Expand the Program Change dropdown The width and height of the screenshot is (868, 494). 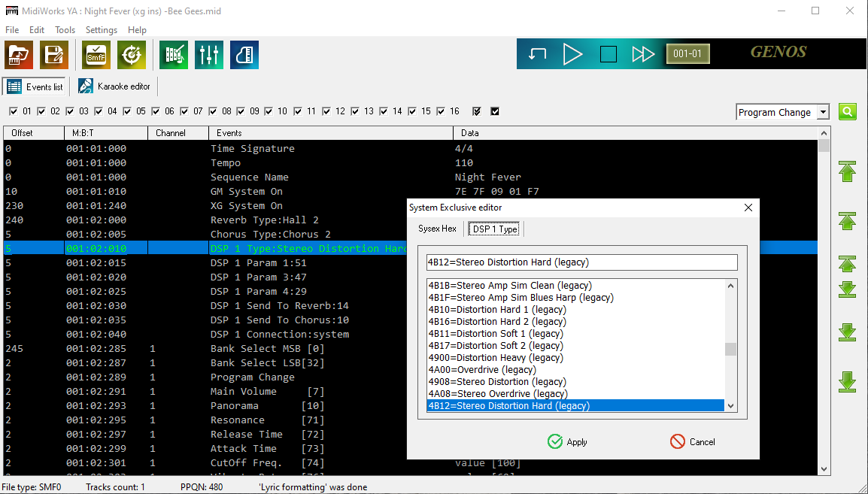pyautogui.click(x=823, y=112)
